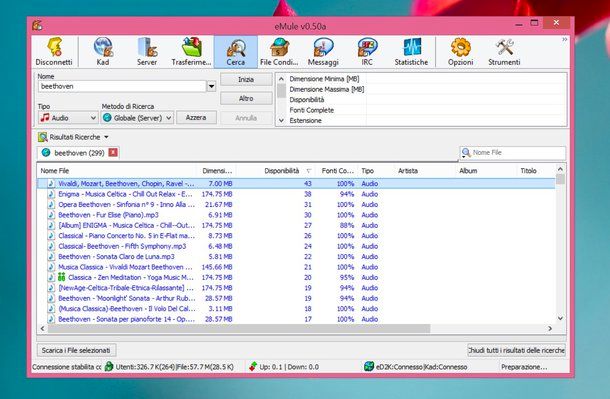Select Beethoven - Sonata Claro de Luna.mp3
Screen dimensions: 610x399
click(x=296, y=257)
